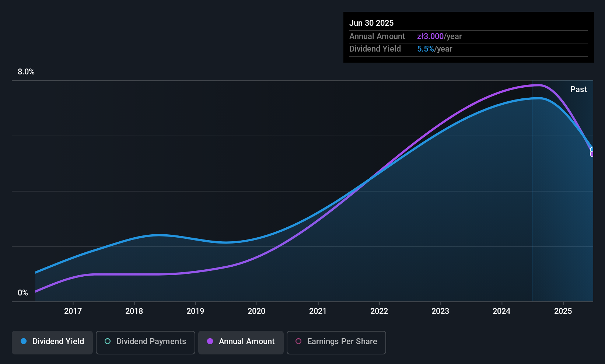This screenshot has width=605, height=364.
Task: Click the vertical date marker line near 2024
Action: (x=533, y=192)
